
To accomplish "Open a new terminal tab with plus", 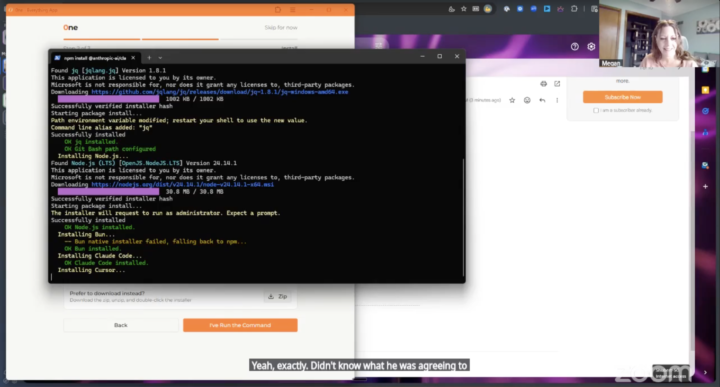I will [149, 58].
